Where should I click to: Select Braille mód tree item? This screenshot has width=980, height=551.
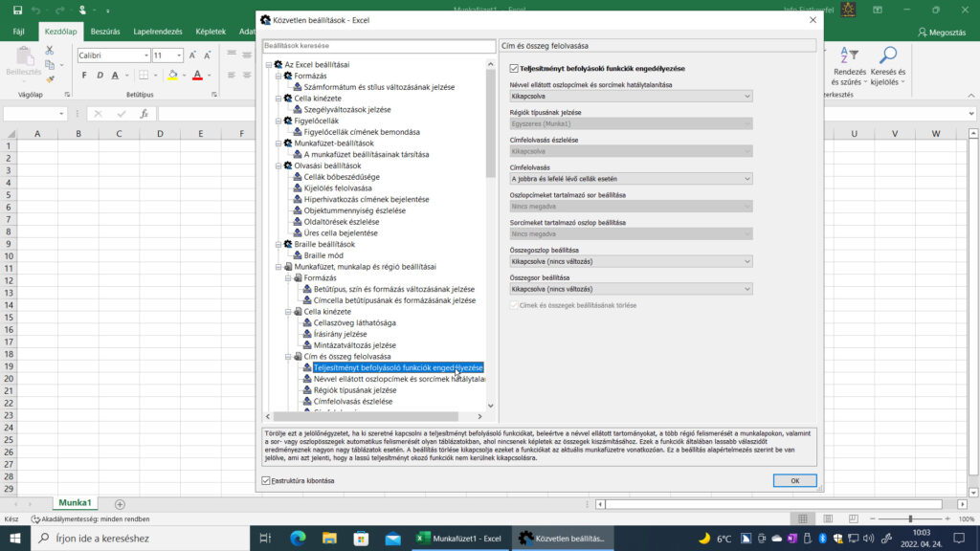click(323, 255)
